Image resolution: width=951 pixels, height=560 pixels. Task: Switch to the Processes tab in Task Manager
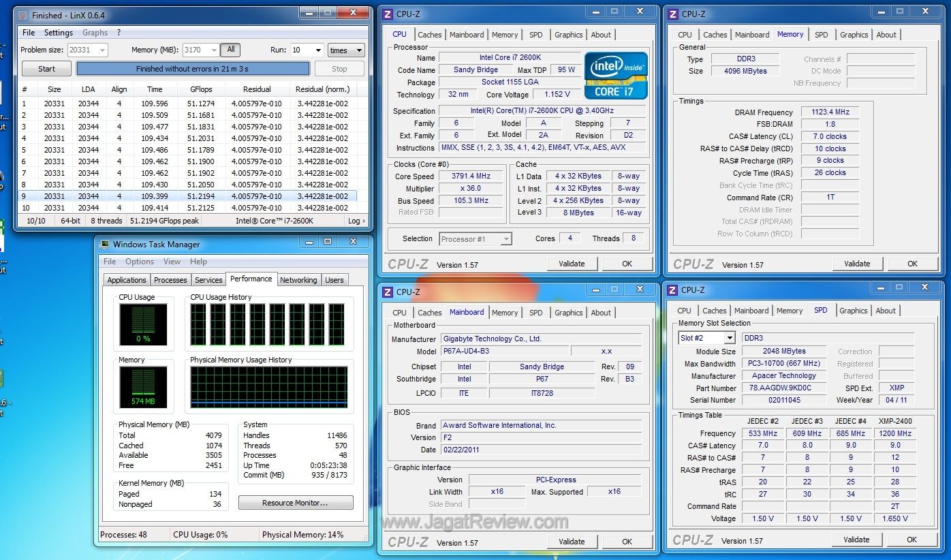click(x=170, y=280)
